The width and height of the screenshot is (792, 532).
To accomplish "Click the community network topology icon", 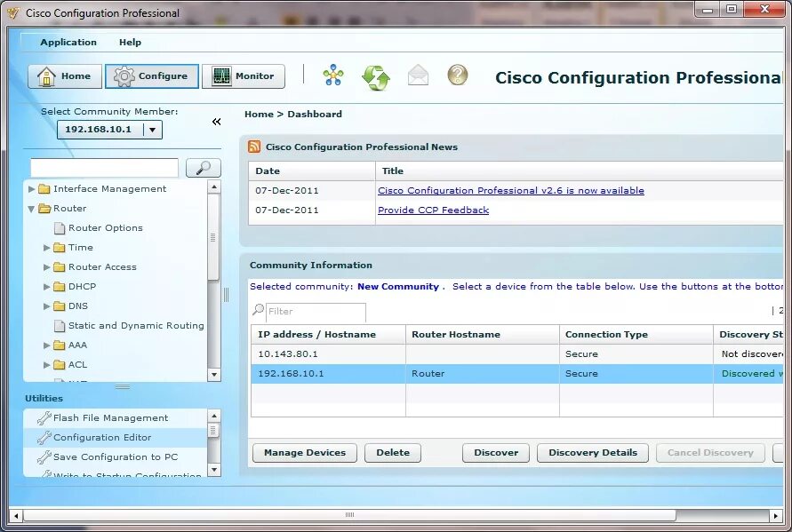I will tap(333, 75).
